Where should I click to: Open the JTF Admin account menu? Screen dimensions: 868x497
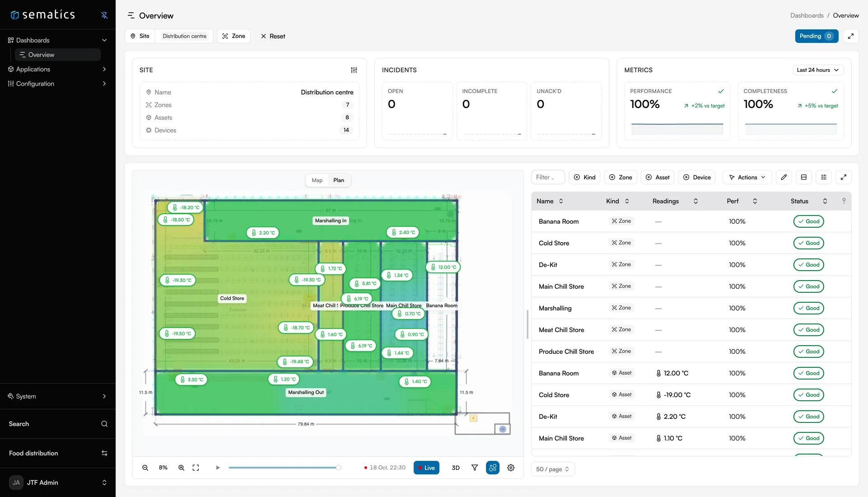pyautogui.click(x=57, y=483)
